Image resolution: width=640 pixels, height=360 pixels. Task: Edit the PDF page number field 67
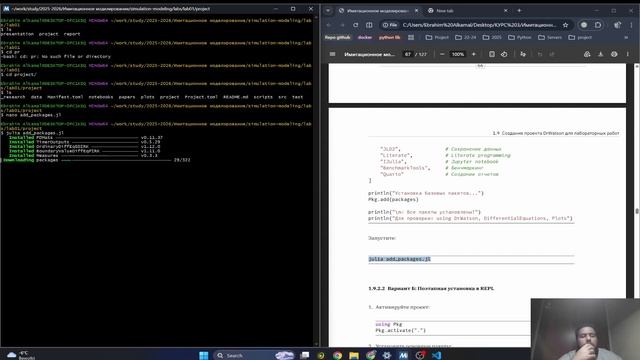tap(407, 54)
